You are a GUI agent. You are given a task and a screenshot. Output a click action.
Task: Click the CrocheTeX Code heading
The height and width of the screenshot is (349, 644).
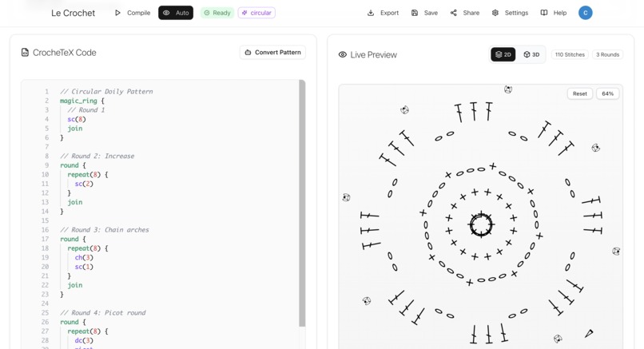click(65, 53)
